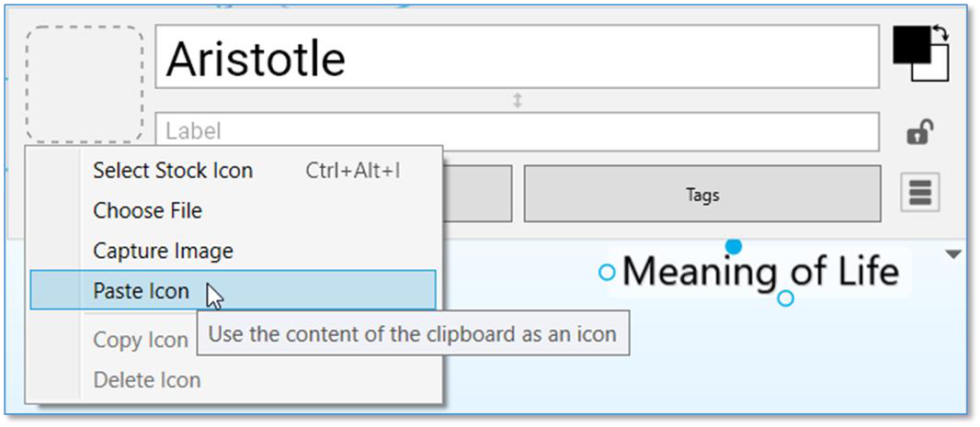Click the black foreground color swatch

[x=910, y=42]
